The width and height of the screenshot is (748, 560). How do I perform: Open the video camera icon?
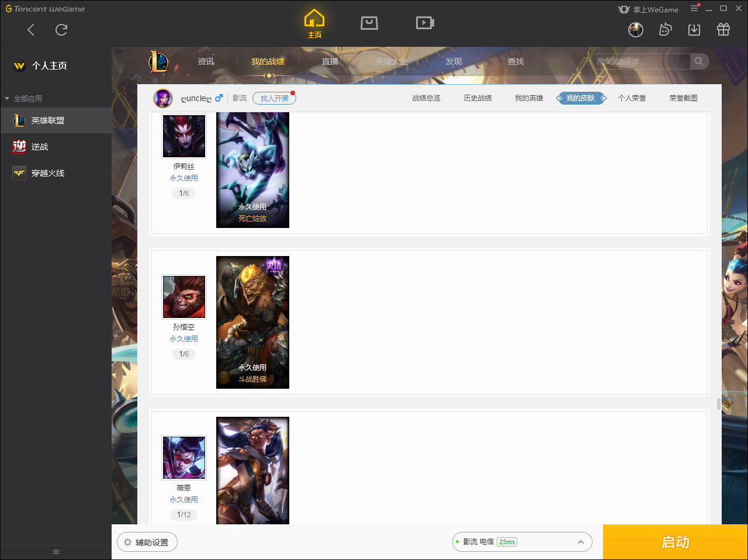pyautogui.click(x=425, y=23)
